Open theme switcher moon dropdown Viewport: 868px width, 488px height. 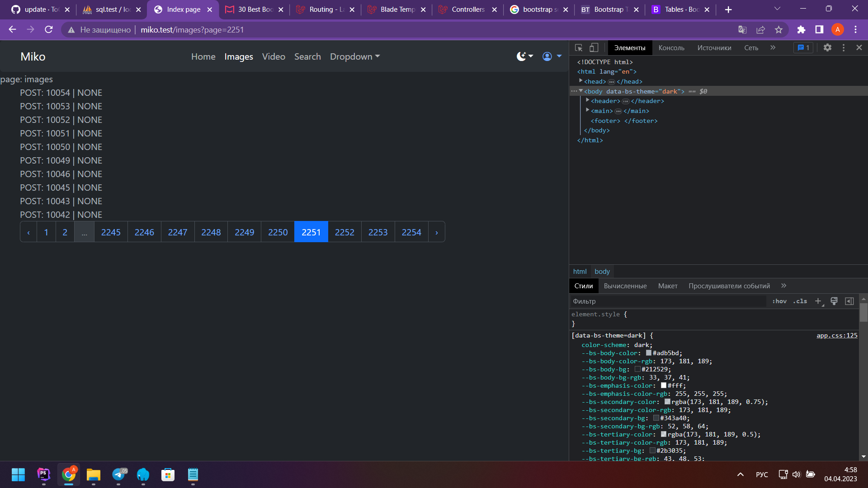[x=525, y=56]
